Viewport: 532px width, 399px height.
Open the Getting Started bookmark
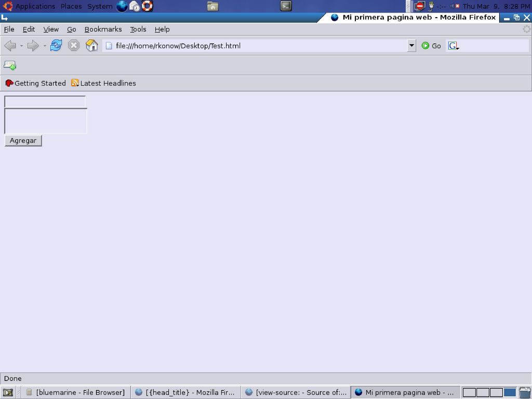tap(35, 83)
